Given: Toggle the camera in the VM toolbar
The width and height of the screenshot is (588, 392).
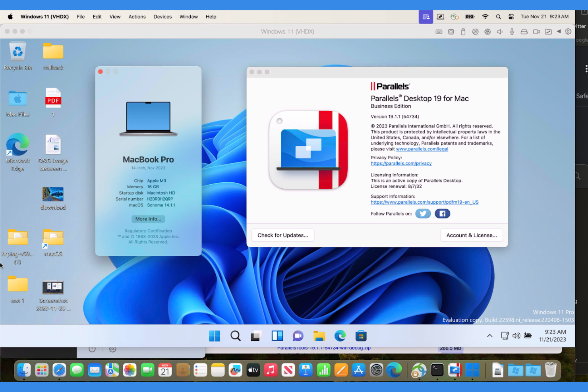Looking at the screenshot, I should pyautogui.click(x=536, y=31).
